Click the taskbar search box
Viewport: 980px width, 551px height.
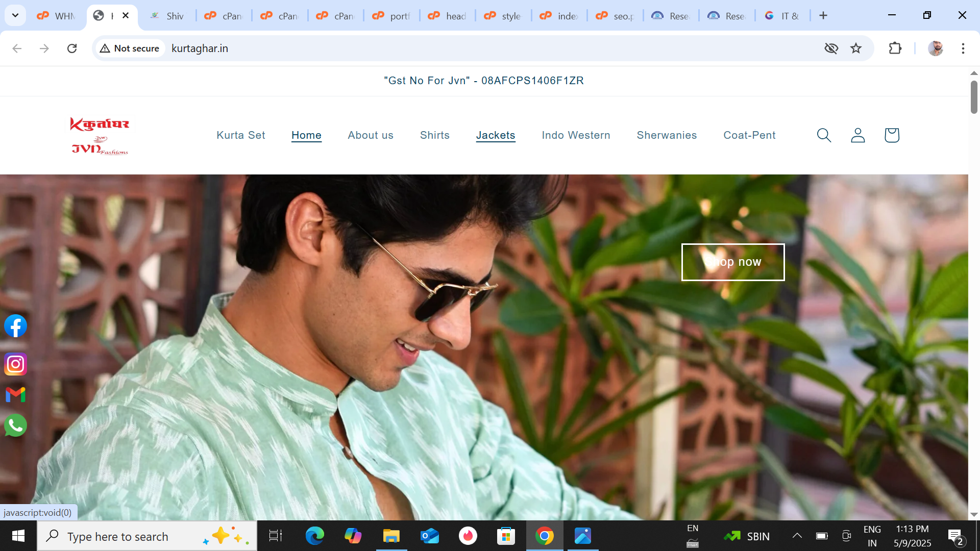pyautogui.click(x=147, y=536)
